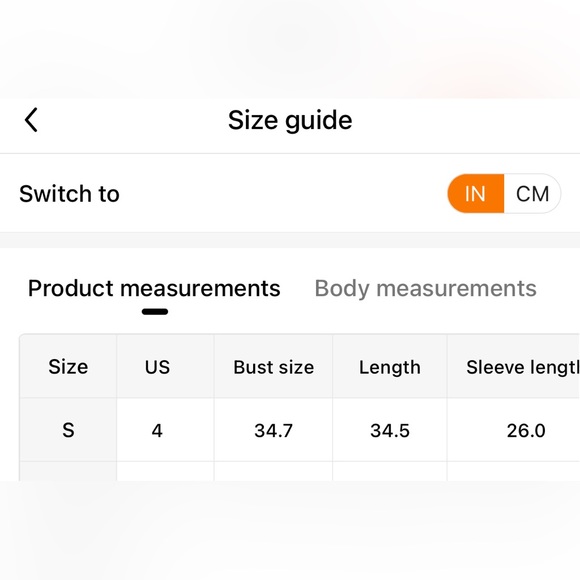Switch units to CM
Viewport: 580px width, 580px height.
(532, 193)
